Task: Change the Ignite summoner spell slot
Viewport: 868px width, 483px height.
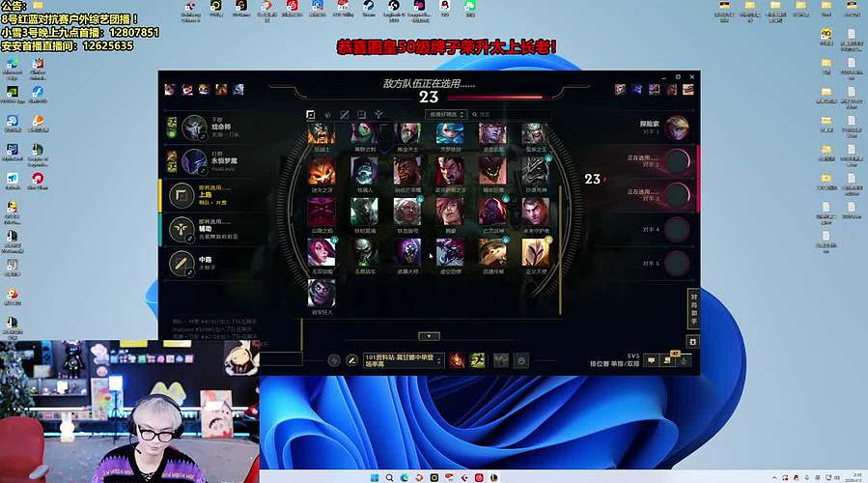Action: pyautogui.click(x=456, y=360)
